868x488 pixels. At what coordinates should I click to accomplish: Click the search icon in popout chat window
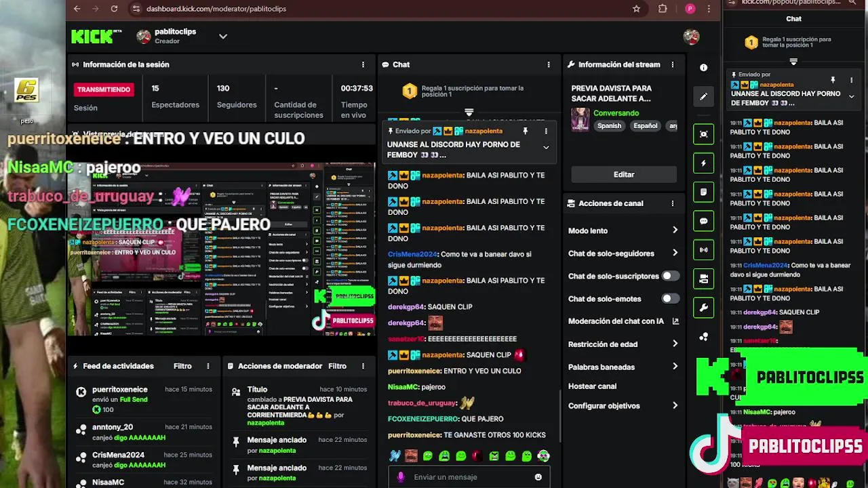tap(852, 3)
